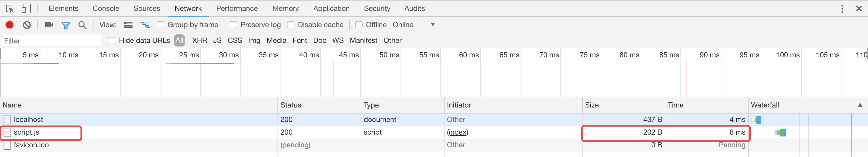The height and width of the screenshot is (157, 868).
Task: Enable Group by frame checkbox
Action: pos(160,25)
